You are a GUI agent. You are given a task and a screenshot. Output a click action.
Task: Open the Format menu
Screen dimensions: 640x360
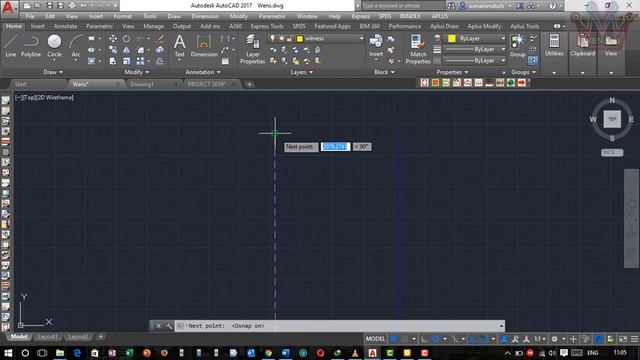tap(122, 16)
